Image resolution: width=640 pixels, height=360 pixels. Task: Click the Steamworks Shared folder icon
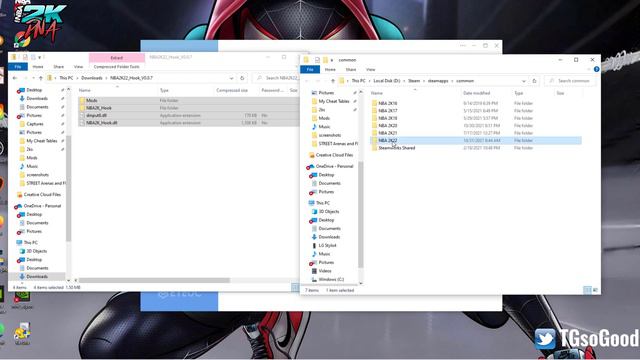point(374,148)
